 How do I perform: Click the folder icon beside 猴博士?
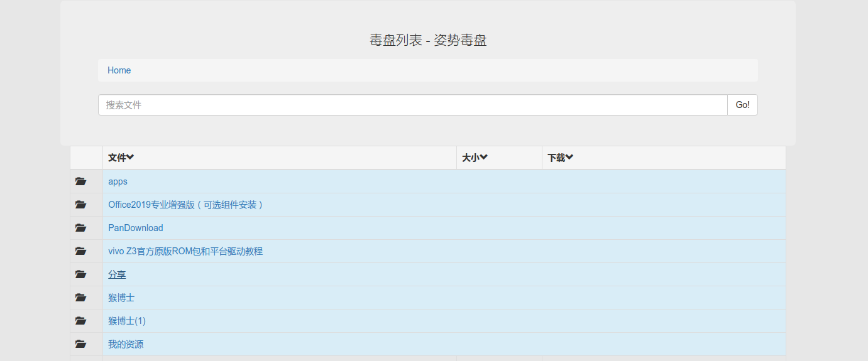tap(80, 298)
